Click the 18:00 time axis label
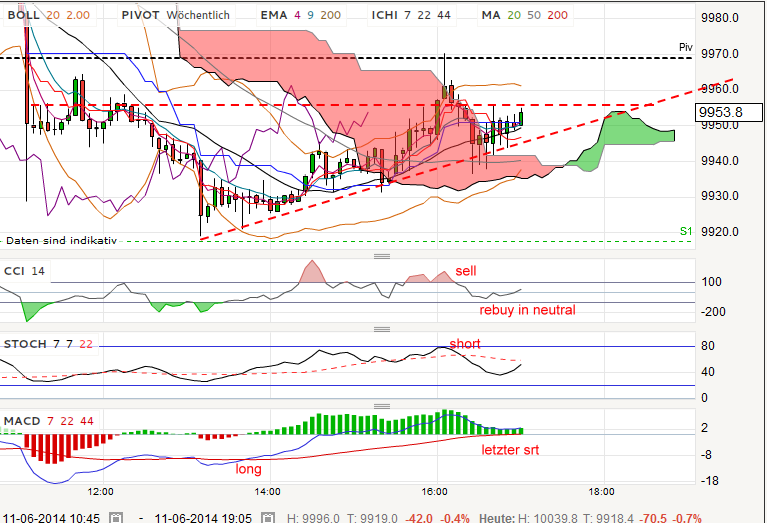767x523 pixels. [602, 492]
